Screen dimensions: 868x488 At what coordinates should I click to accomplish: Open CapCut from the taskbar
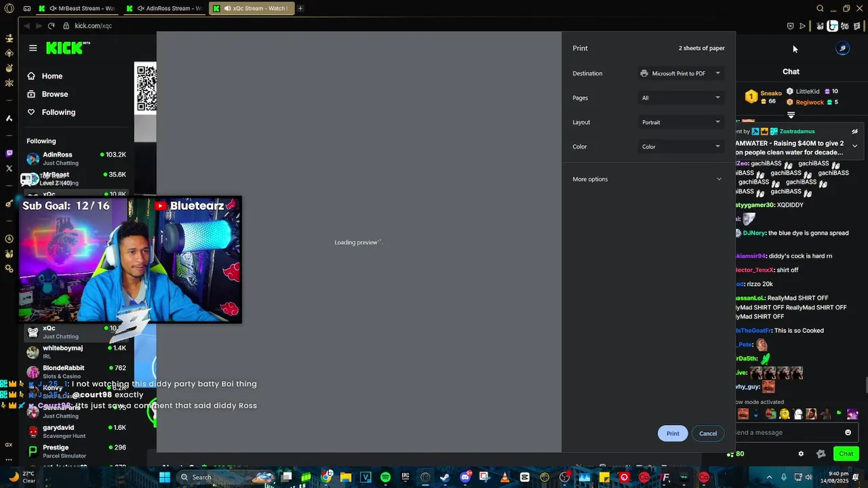[525, 477]
